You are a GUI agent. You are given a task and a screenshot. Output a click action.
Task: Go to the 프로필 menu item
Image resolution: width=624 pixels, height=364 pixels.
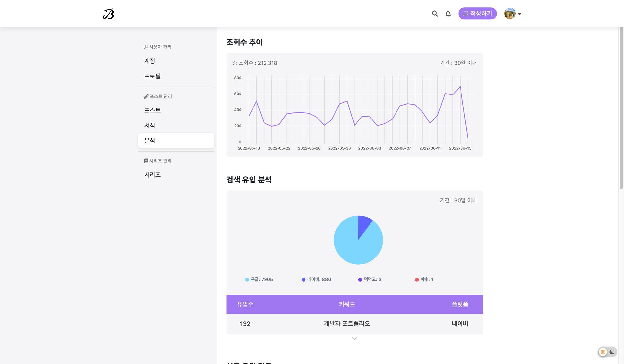pyautogui.click(x=152, y=76)
